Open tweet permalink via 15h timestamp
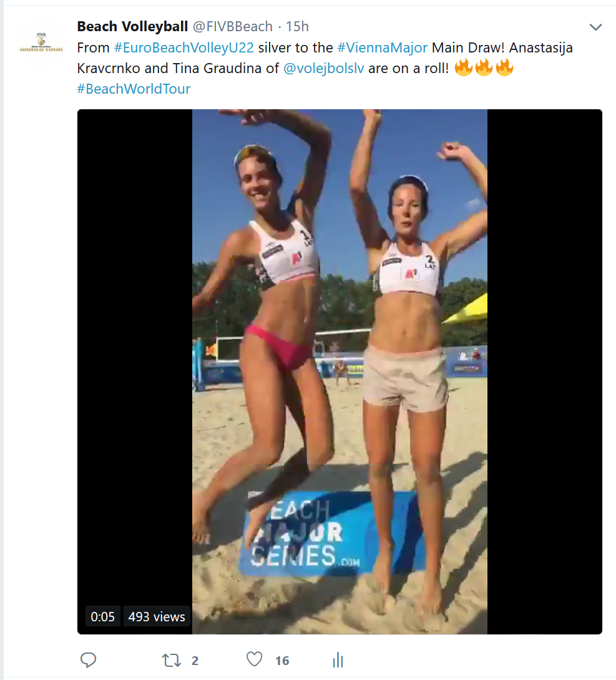Viewport: 616px width, 680px height. pos(297,26)
